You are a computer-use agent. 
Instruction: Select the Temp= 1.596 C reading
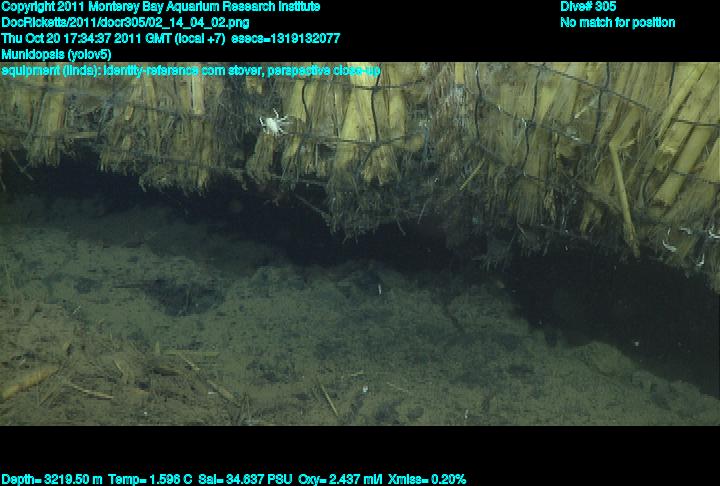[x=150, y=480]
